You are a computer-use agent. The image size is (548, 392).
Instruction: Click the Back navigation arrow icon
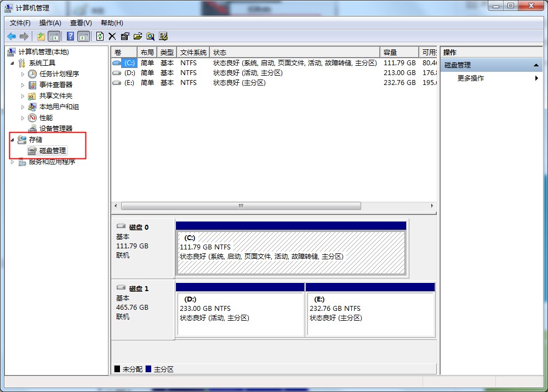tap(11, 36)
